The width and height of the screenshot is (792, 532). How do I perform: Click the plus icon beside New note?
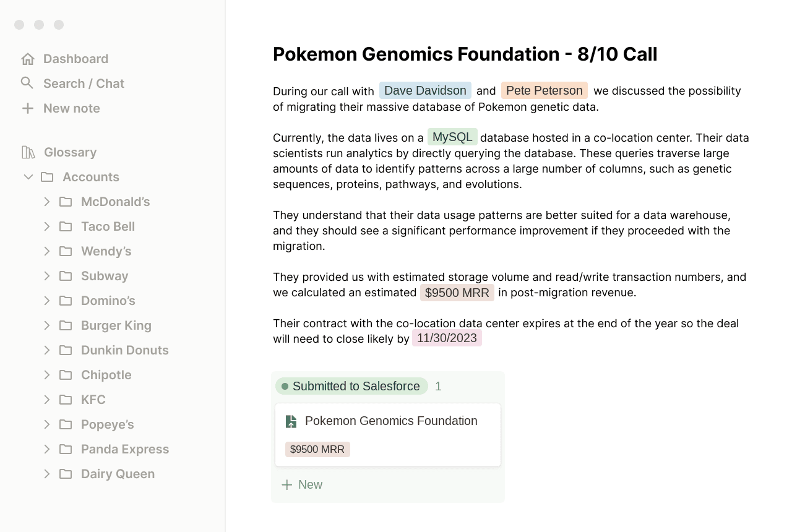tap(27, 108)
